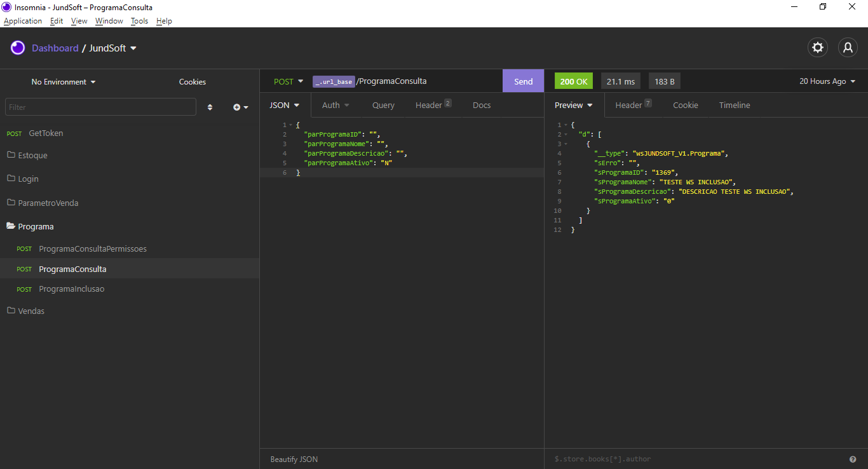Click the 200 OK status tag
Image resolution: width=868 pixels, height=469 pixels.
click(x=574, y=81)
